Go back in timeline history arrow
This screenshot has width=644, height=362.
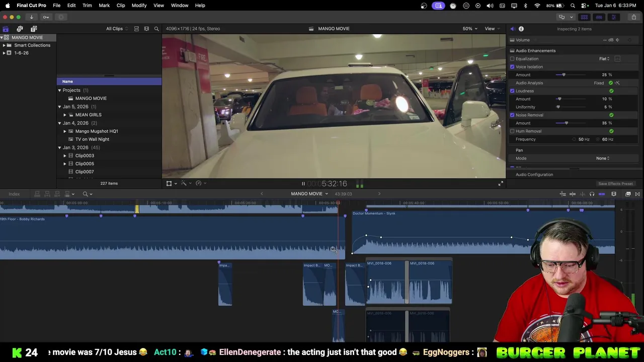(x=262, y=194)
